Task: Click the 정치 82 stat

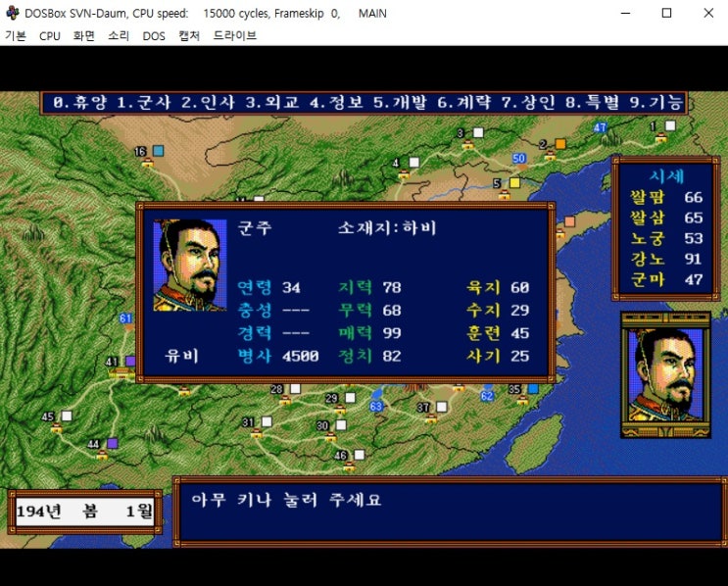Action: 369,356
